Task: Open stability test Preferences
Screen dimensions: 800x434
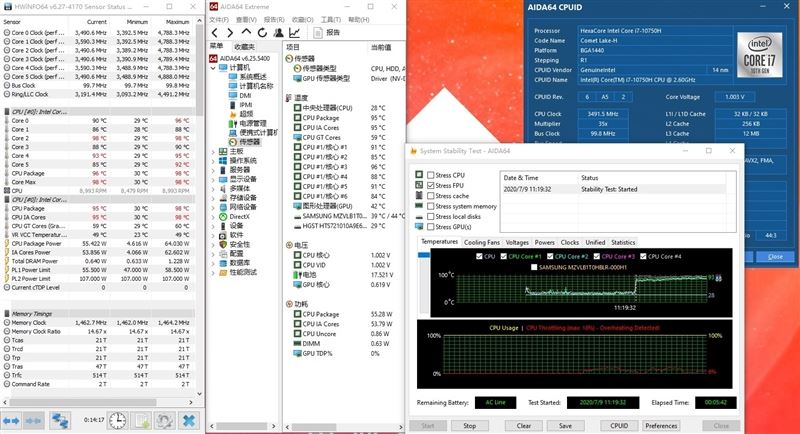Action: tap(661, 425)
